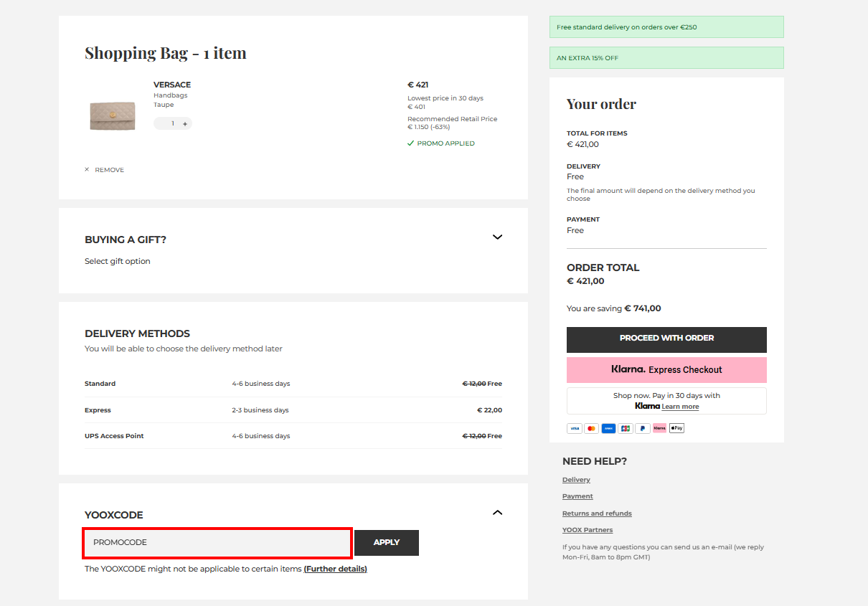Apply the promo code
Screen dimensions: 868x606
[x=387, y=543]
